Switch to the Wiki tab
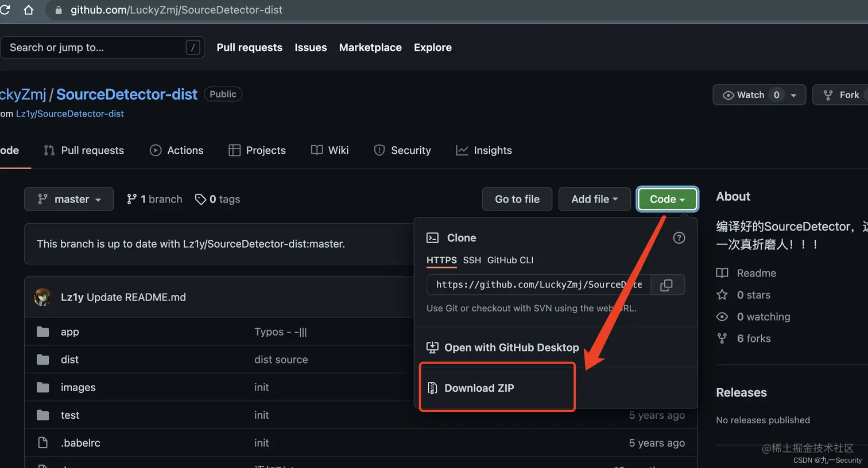This screenshot has height=468, width=868. coord(330,150)
